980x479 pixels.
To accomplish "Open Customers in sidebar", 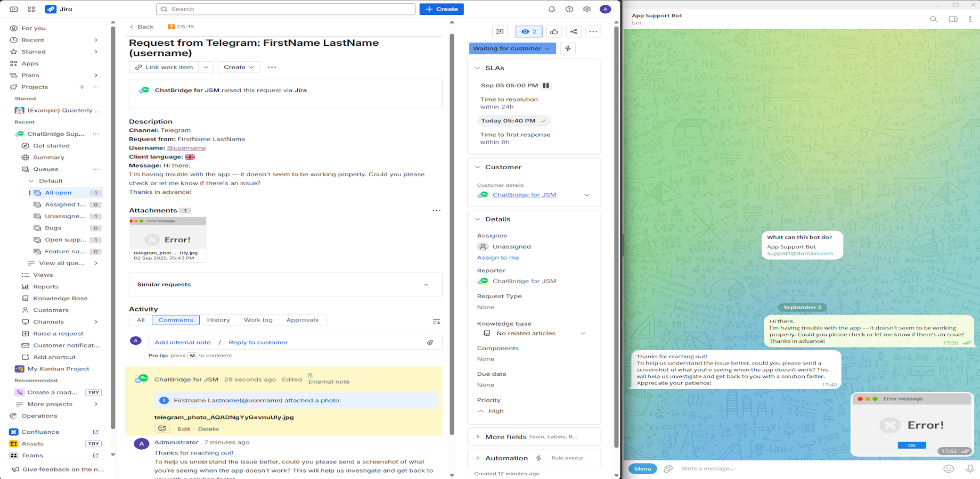I will pos(51,310).
